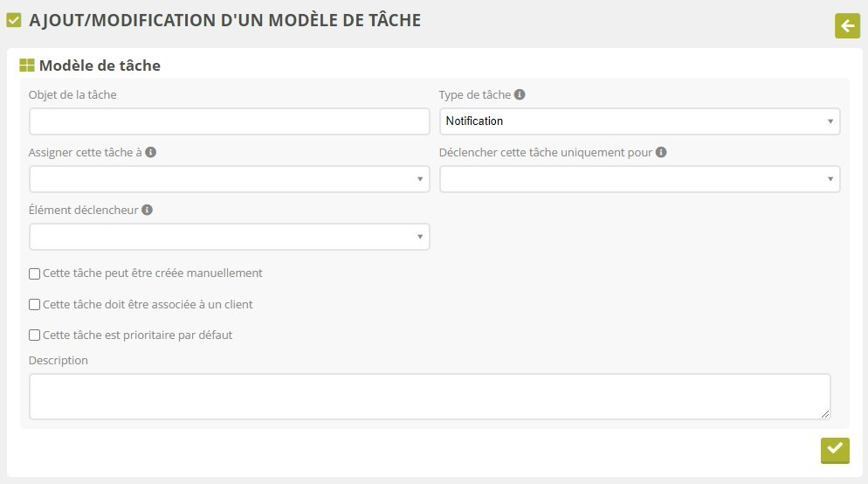
Task: Click info icon next to Assigner cette tâche à
Action: [150, 152]
